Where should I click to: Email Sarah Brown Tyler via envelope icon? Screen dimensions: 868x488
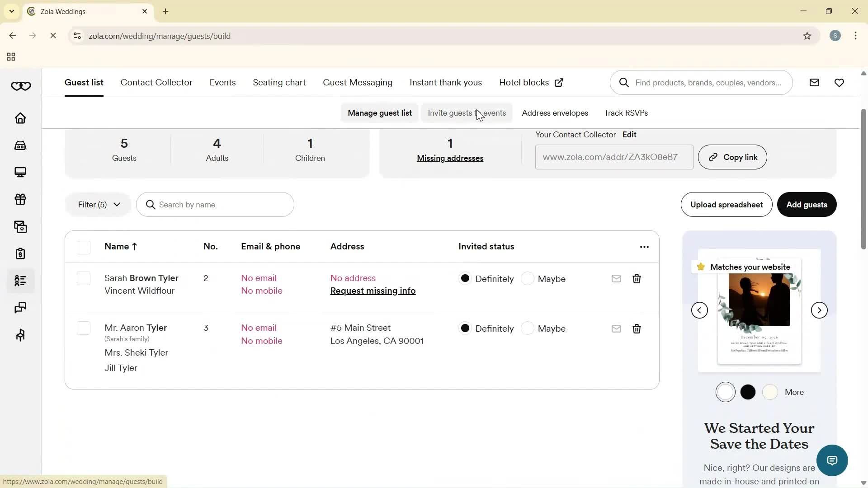coord(616,278)
